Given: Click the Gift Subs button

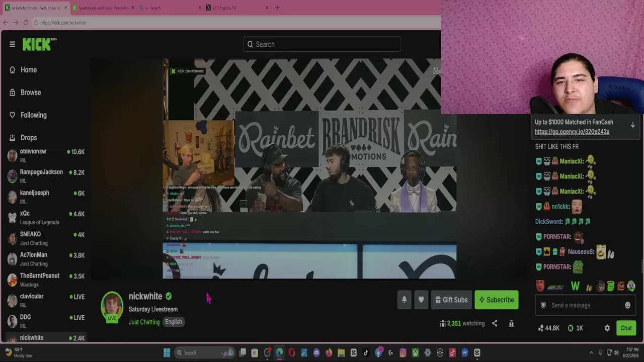Looking at the screenshot, I should pyautogui.click(x=451, y=300).
